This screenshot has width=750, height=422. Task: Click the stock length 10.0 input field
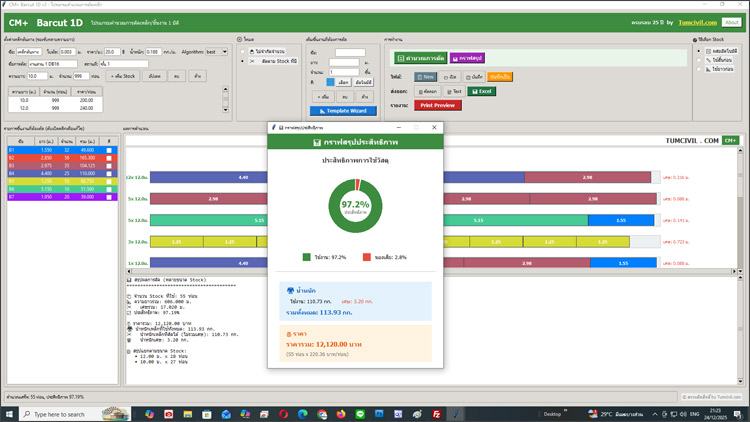click(x=37, y=75)
